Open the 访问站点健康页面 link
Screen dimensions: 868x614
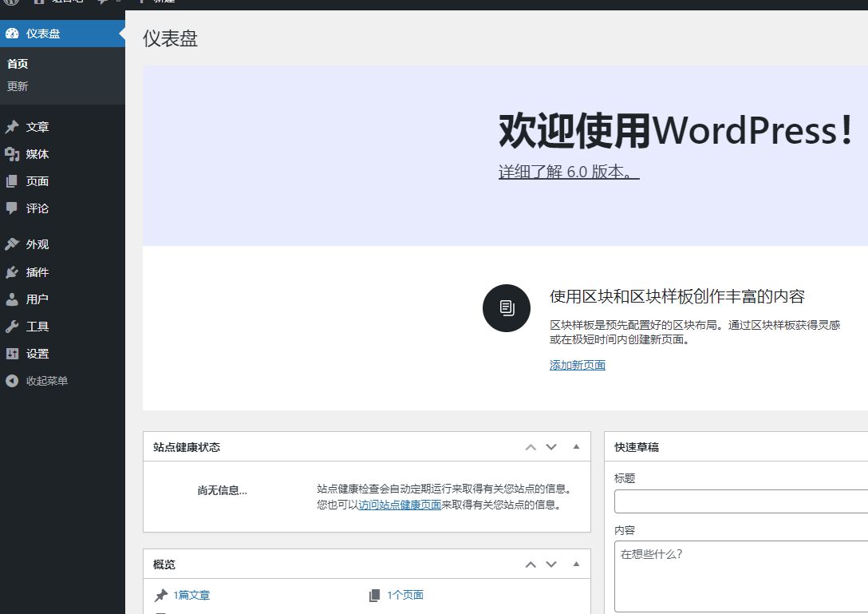point(400,505)
